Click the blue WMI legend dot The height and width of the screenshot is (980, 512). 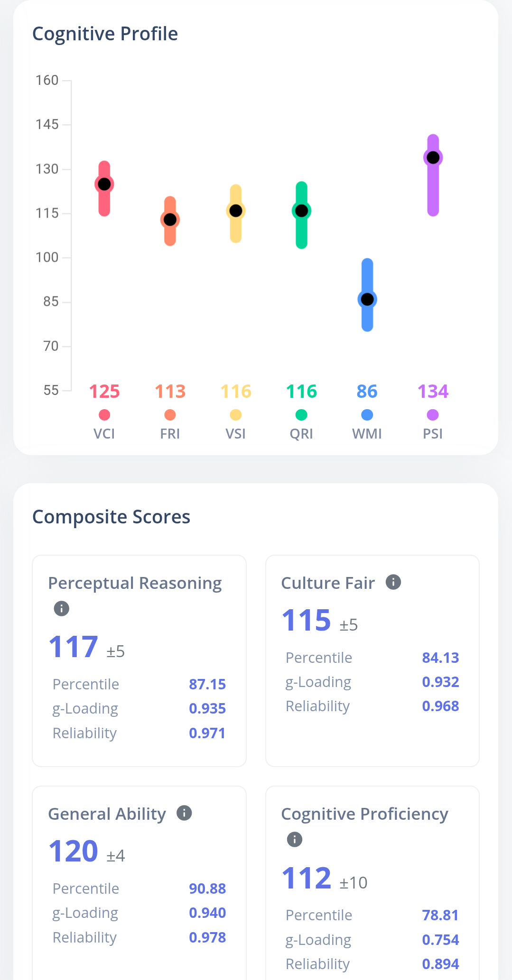click(367, 415)
